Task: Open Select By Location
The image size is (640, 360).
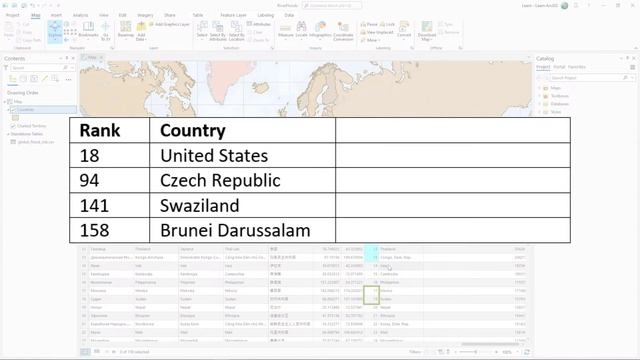Action: pos(236,31)
